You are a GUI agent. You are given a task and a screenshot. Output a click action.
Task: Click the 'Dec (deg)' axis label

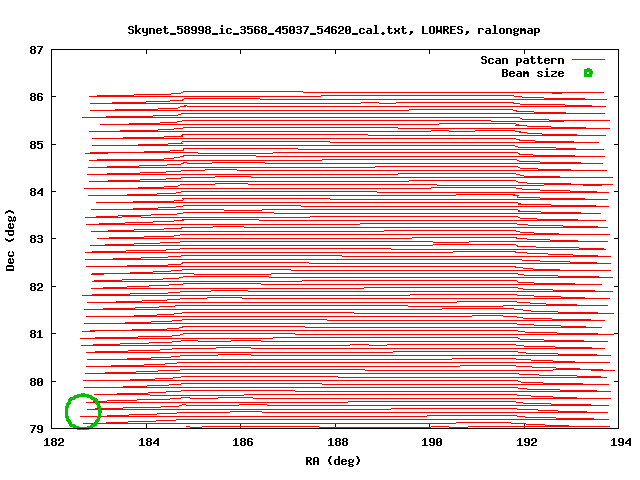tap(10, 240)
